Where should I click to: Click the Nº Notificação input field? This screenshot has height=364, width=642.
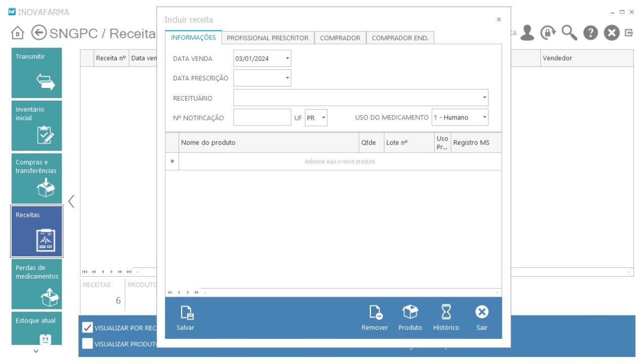(x=262, y=117)
